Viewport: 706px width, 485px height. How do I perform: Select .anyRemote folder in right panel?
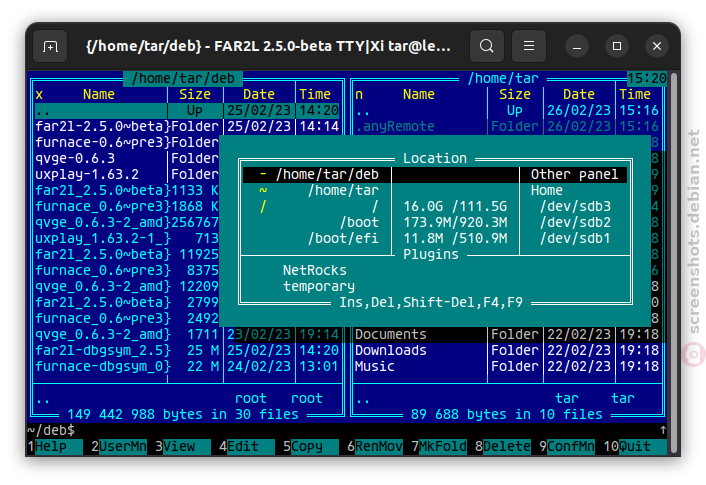point(507,127)
